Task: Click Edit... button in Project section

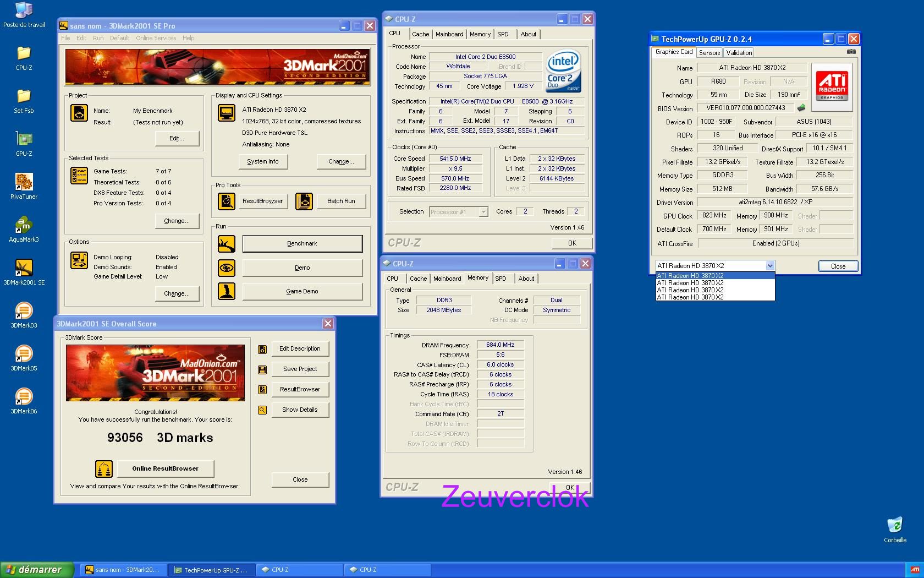Action: 177,139
